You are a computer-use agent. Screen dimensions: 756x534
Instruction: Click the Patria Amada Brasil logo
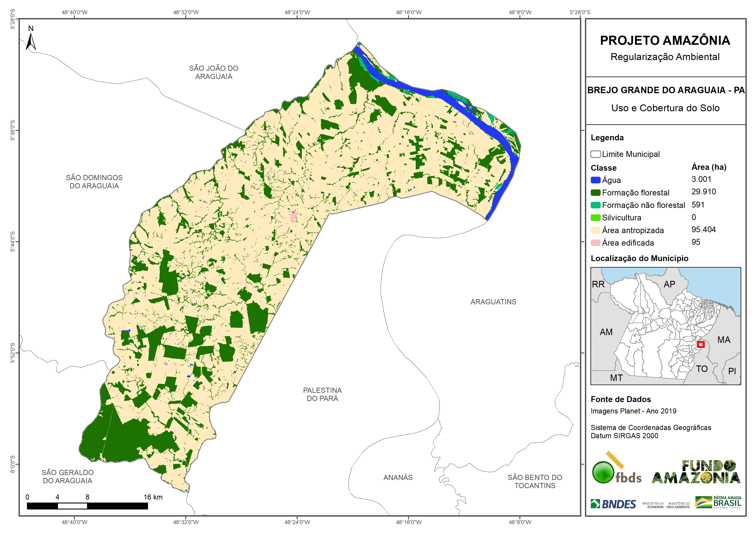coord(718,502)
